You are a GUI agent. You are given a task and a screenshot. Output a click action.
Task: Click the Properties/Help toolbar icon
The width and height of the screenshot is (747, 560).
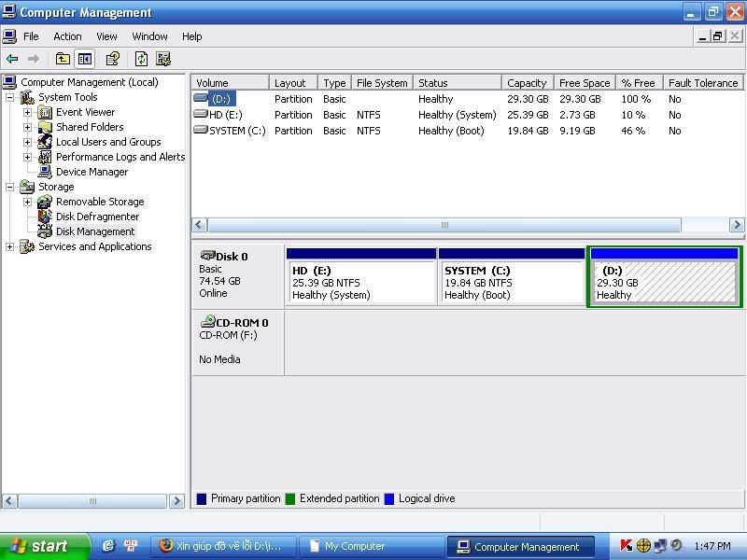click(x=113, y=59)
